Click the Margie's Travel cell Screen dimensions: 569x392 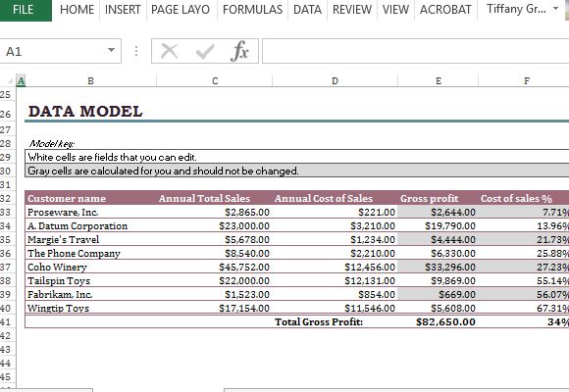click(x=90, y=240)
